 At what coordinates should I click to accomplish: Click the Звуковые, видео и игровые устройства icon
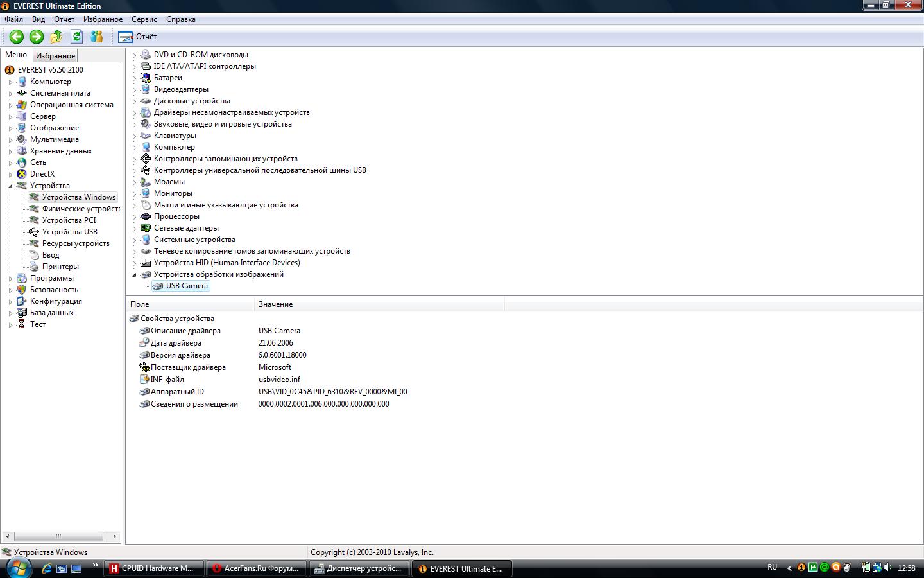pos(146,124)
